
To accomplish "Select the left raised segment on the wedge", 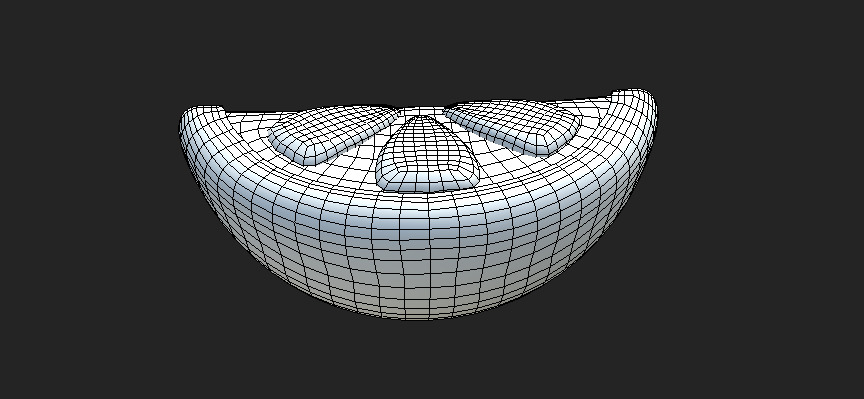I will [332, 134].
